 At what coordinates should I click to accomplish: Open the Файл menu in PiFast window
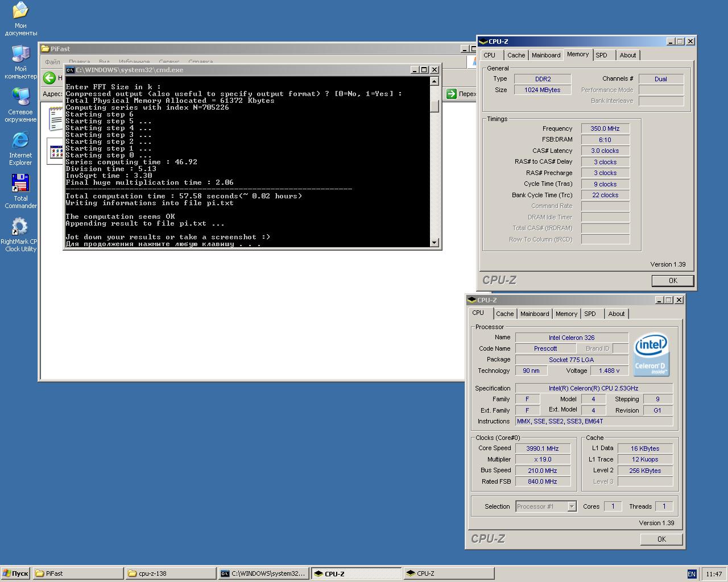(x=52, y=62)
